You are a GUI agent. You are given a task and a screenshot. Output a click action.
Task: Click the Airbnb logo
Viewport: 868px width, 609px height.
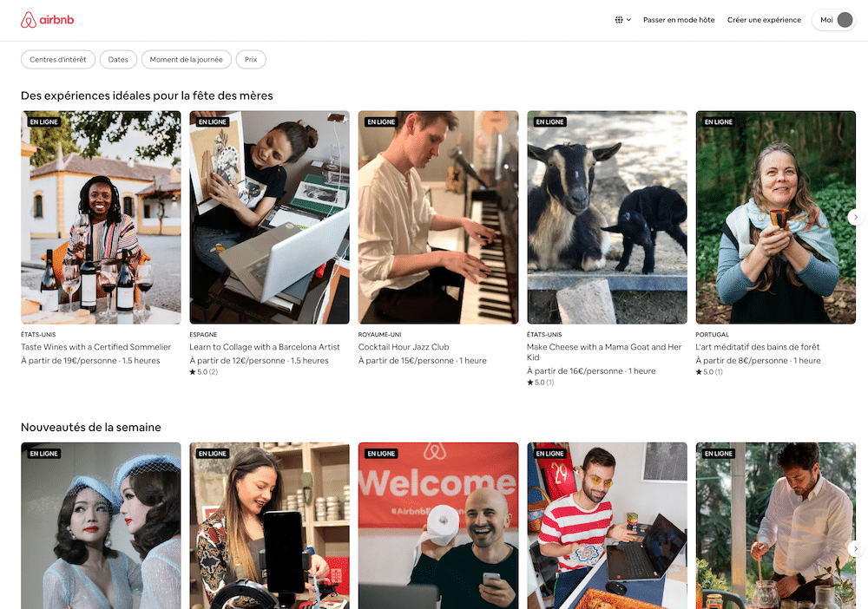[x=47, y=20]
